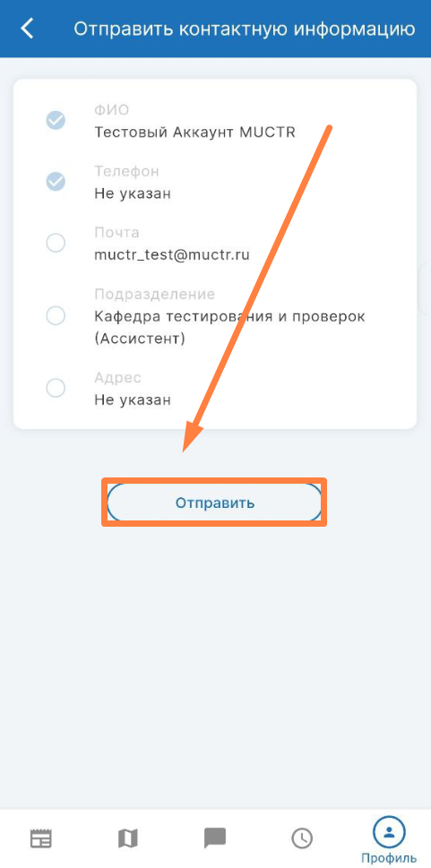Go back using the header arrow
Image resolution: width=431 pixels, height=868 pixels.
point(27,29)
